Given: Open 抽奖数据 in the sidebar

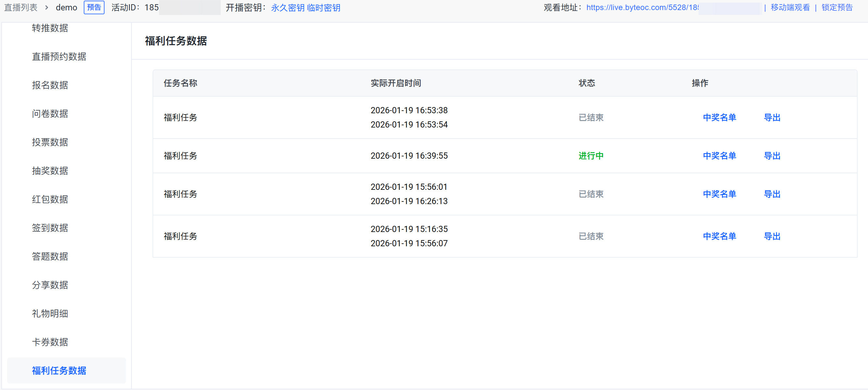Looking at the screenshot, I should [x=50, y=171].
